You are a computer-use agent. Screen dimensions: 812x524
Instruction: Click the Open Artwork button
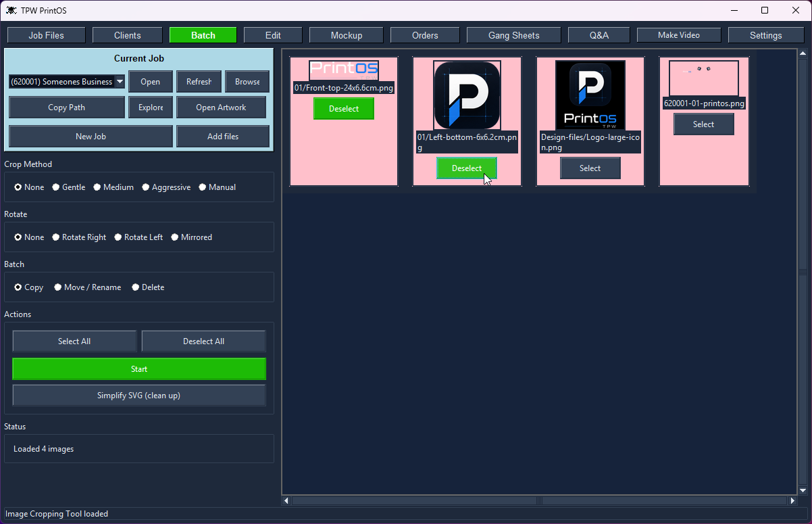click(221, 108)
